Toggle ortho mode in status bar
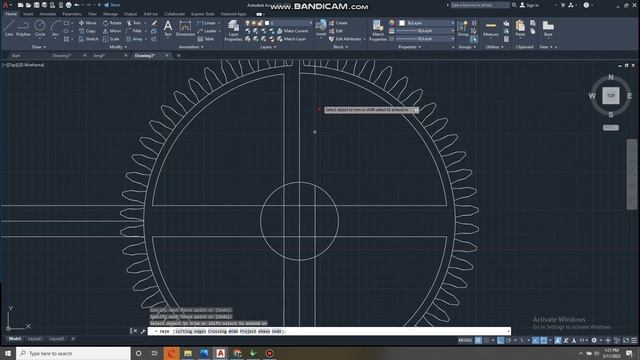This screenshot has height=360, width=640. [501, 340]
